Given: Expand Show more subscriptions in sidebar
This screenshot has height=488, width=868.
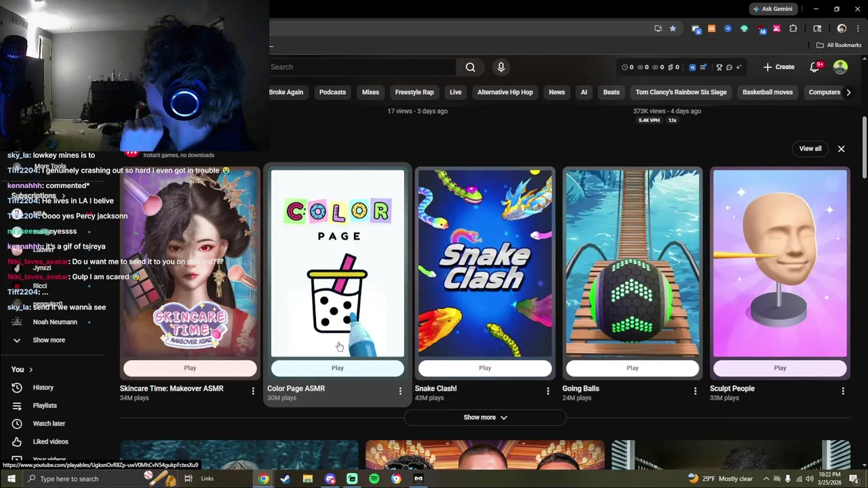Looking at the screenshot, I should click(49, 340).
